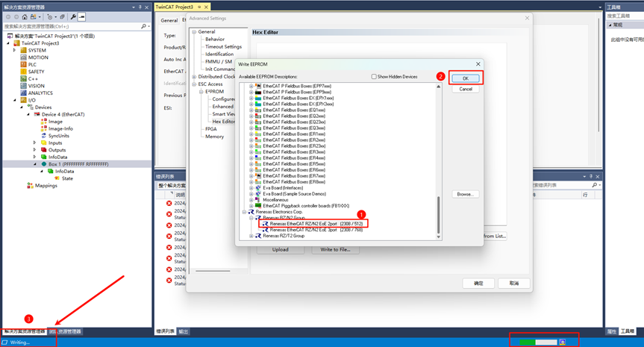Select Renesas EtherCAT RZ/N2 EoE 3port entry
The image size is (644, 347).
pos(316,230)
